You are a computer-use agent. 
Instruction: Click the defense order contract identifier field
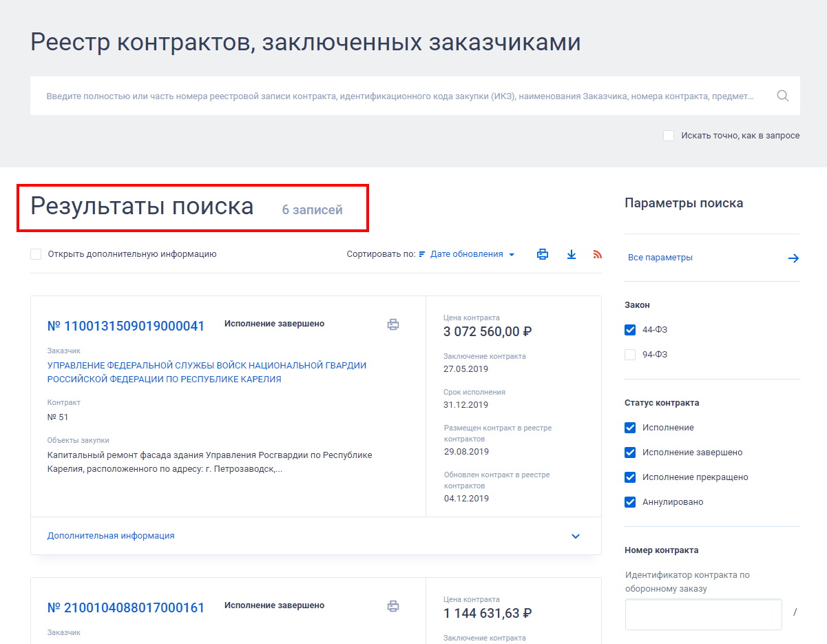[704, 614]
